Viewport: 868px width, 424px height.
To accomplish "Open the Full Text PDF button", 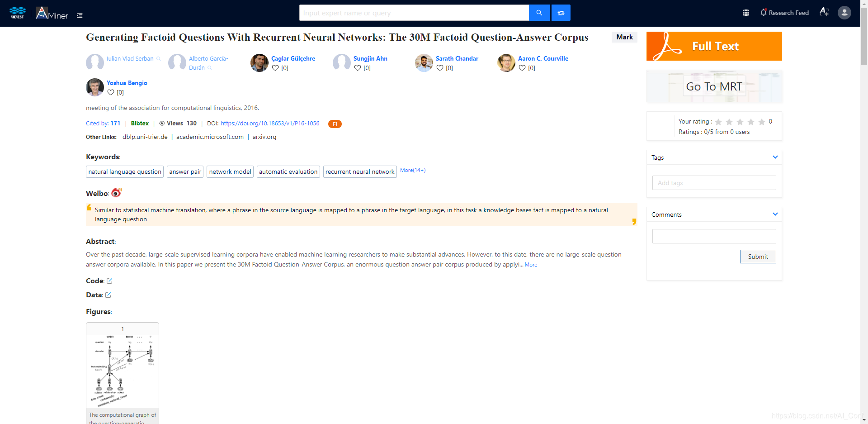I will click(714, 46).
